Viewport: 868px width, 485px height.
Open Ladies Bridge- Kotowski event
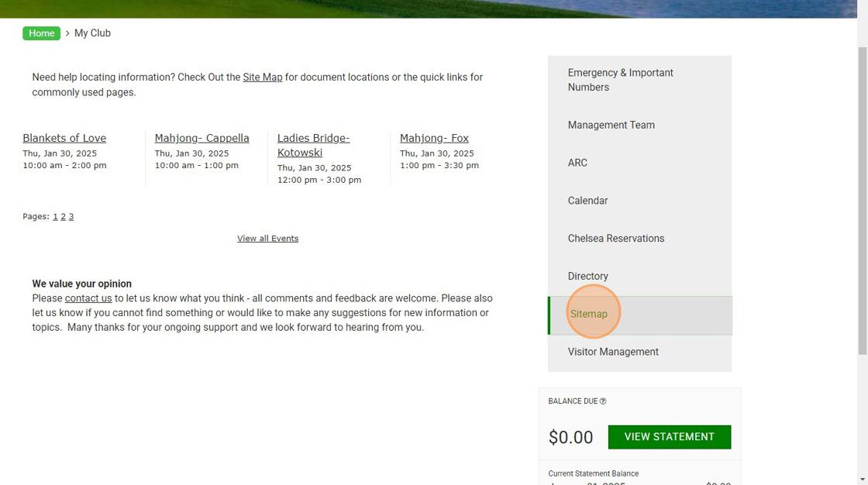point(313,145)
